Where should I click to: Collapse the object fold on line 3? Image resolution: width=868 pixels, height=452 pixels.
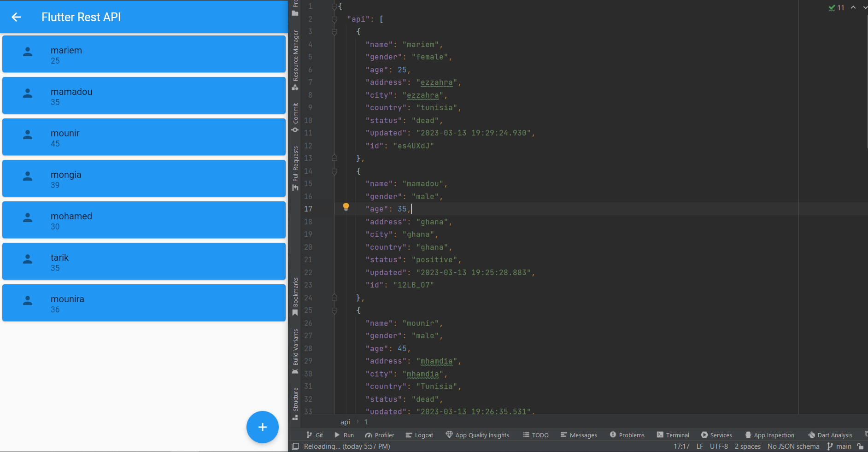[x=334, y=32]
